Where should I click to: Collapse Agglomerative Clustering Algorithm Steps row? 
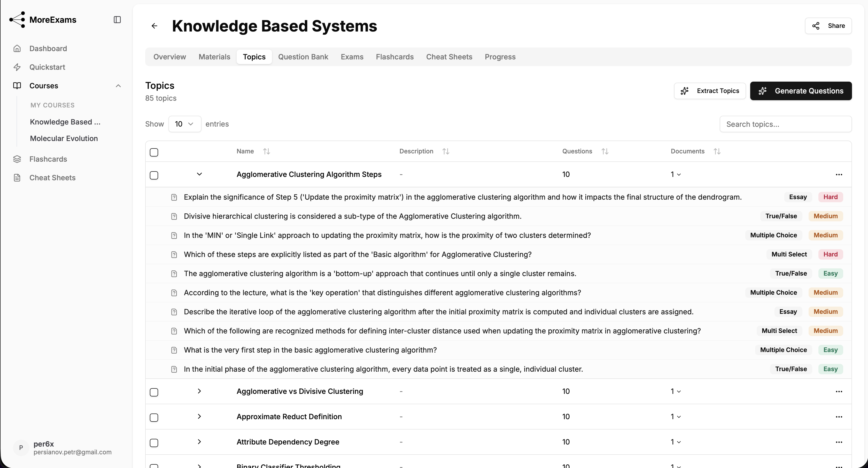tap(199, 174)
